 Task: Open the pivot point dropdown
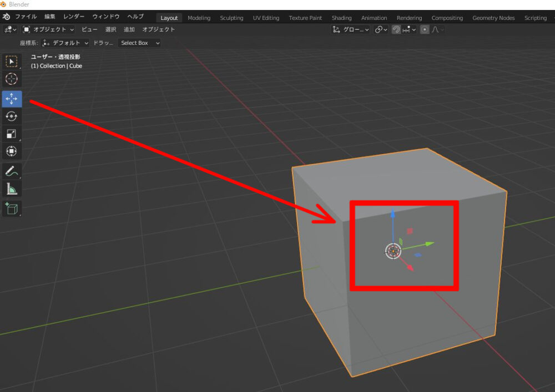381,30
